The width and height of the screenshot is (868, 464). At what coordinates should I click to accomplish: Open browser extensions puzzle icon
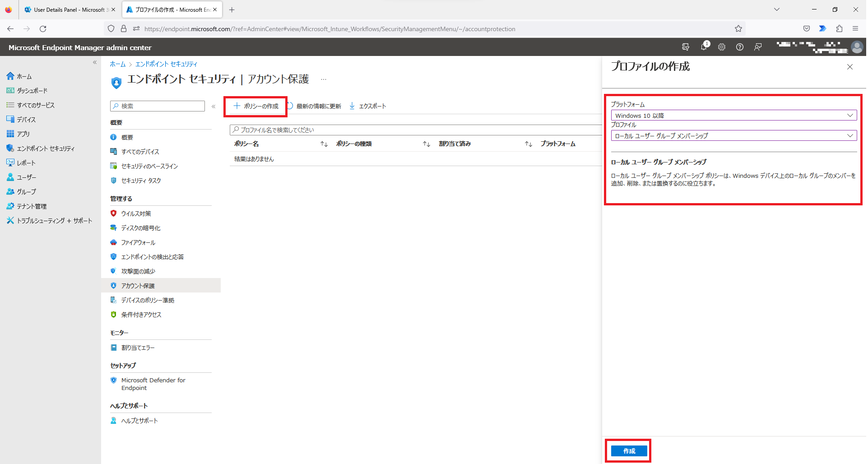(x=839, y=28)
